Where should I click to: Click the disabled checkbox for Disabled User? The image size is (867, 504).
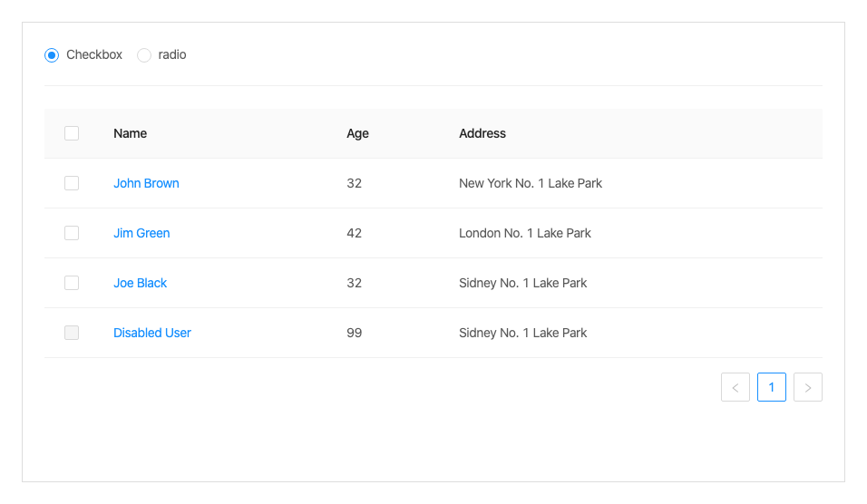click(72, 333)
